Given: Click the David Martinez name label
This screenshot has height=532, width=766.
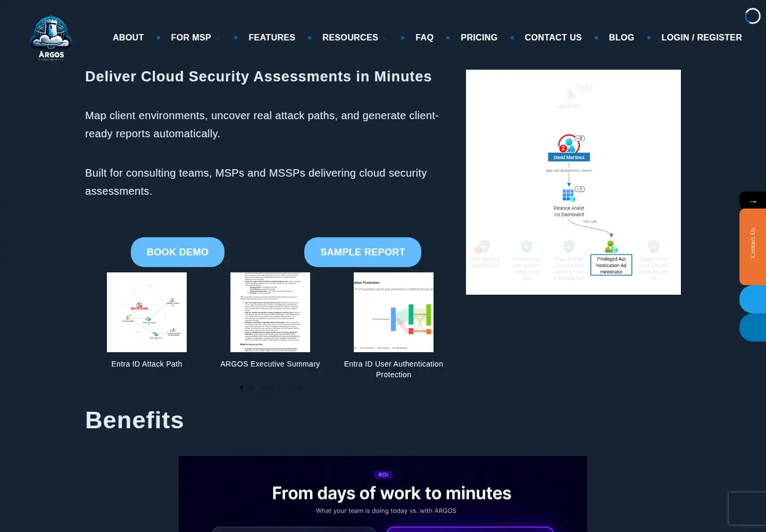Looking at the screenshot, I should point(569,157).
